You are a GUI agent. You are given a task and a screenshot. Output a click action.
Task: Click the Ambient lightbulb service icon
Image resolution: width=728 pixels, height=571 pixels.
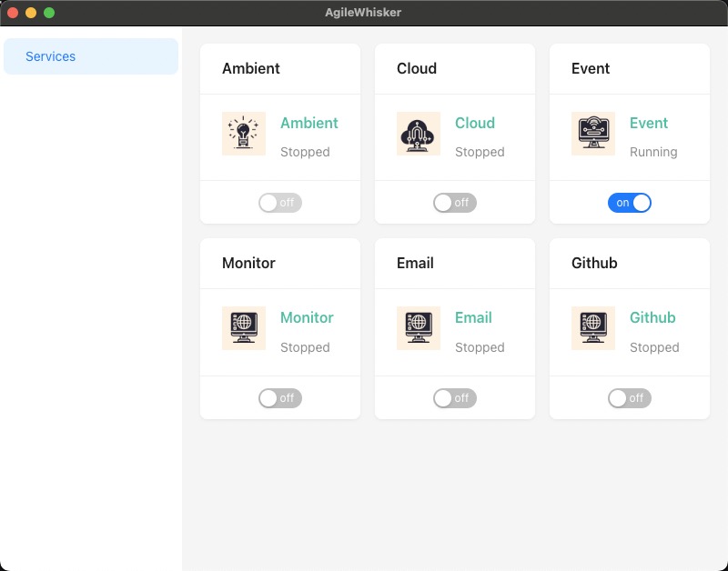coord(243,134)
